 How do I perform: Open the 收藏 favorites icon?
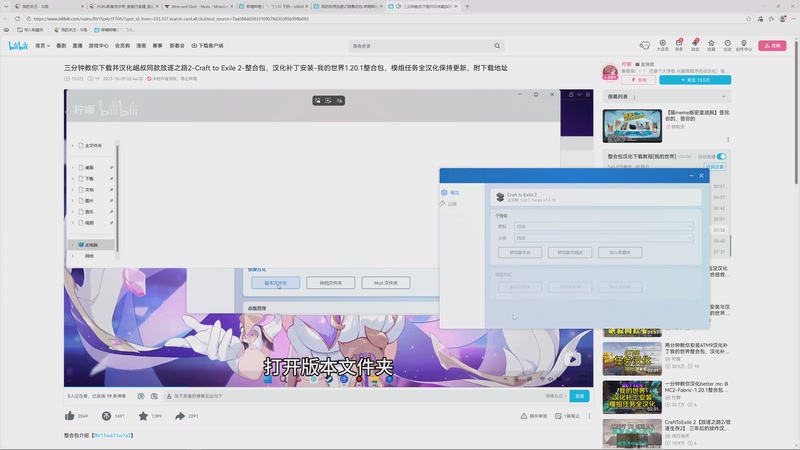(x=711, y=45)
